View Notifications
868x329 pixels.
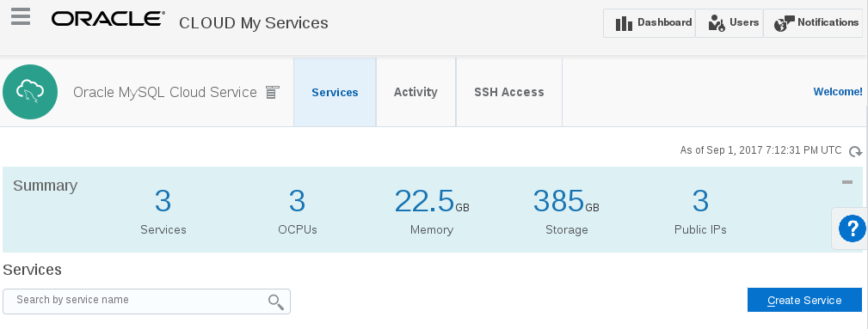(813, 23)
